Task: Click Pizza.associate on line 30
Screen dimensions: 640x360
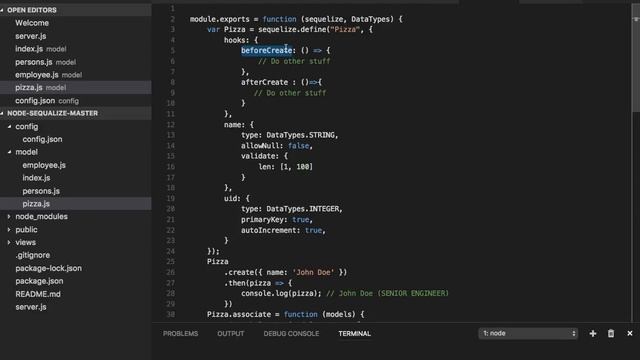Action: click(239, 314)
